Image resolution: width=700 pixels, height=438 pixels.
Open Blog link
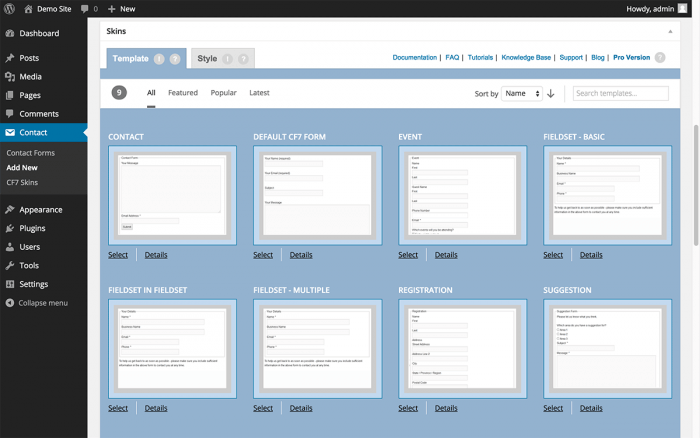[x=598, y=58]
